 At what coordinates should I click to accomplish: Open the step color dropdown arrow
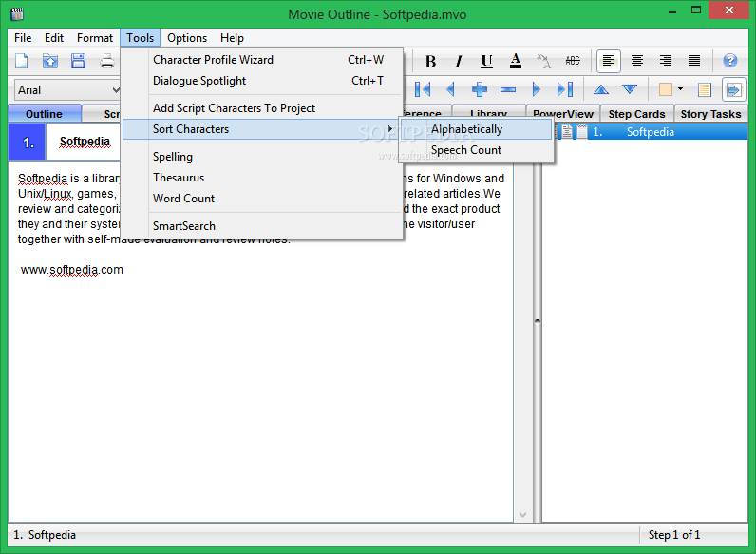(x=680, y=89)
